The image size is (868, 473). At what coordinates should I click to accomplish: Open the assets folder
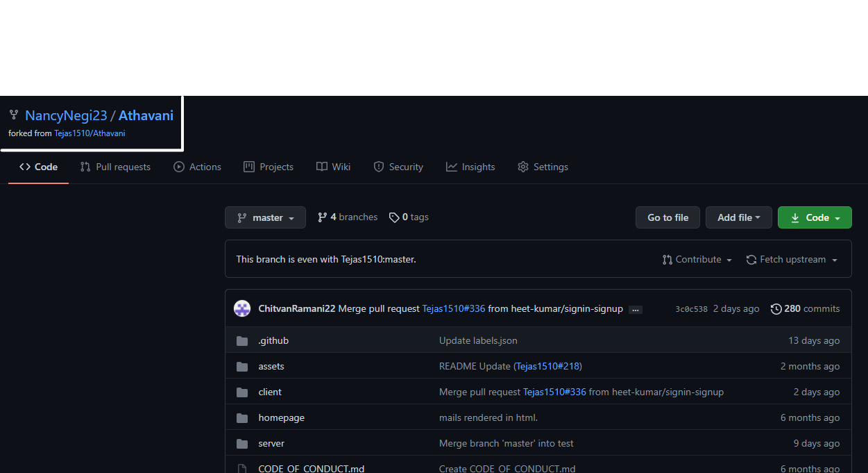271,366
